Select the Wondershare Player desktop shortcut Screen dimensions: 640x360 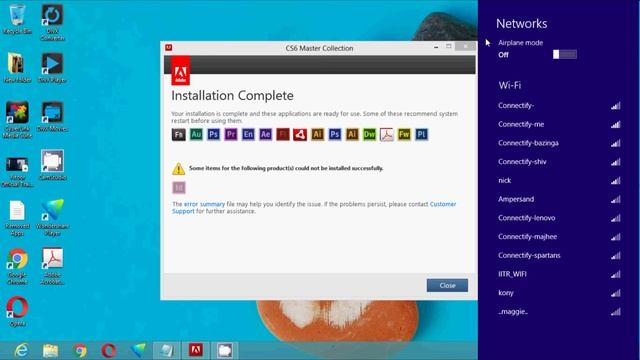tap(52, 218)
